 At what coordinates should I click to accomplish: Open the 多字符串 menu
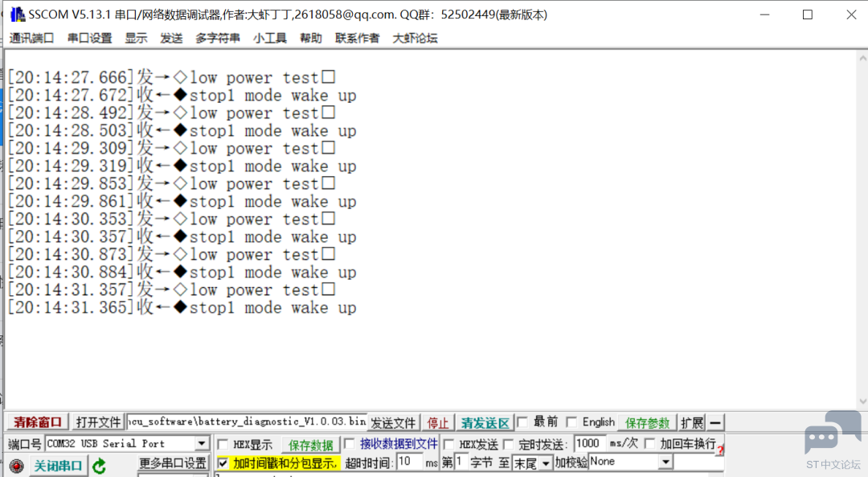point(218,38)
